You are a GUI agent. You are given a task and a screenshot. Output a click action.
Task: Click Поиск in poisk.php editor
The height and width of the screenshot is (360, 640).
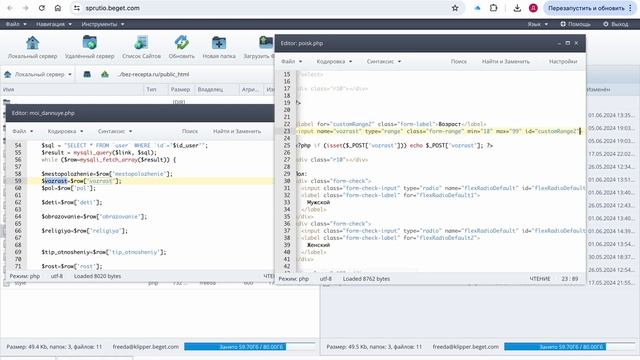point(459,61)
